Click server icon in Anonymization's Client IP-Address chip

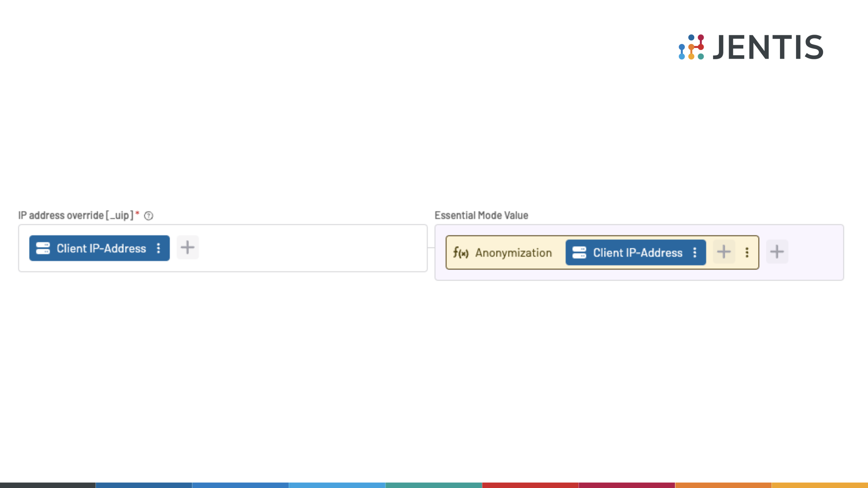579,253
